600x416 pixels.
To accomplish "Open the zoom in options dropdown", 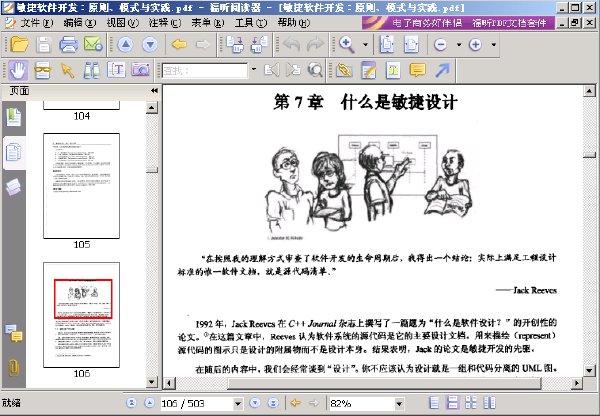I will click(x=494, y=45).
